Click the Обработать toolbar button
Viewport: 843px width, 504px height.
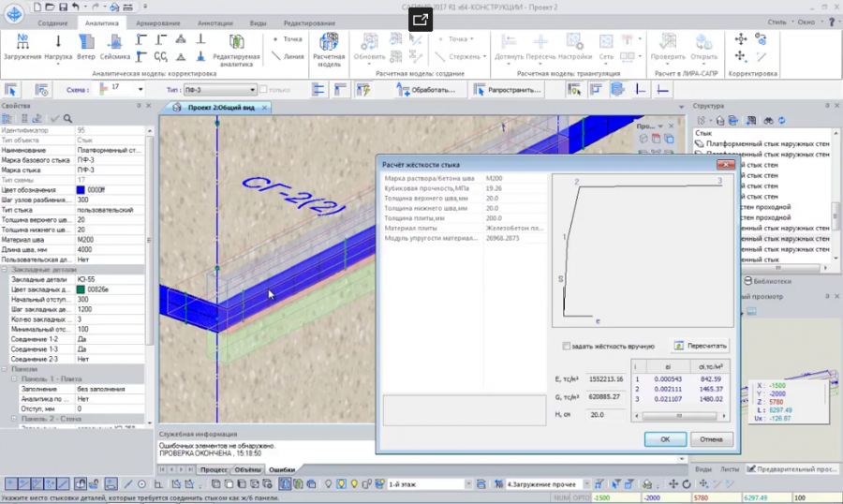pos(429,90)
